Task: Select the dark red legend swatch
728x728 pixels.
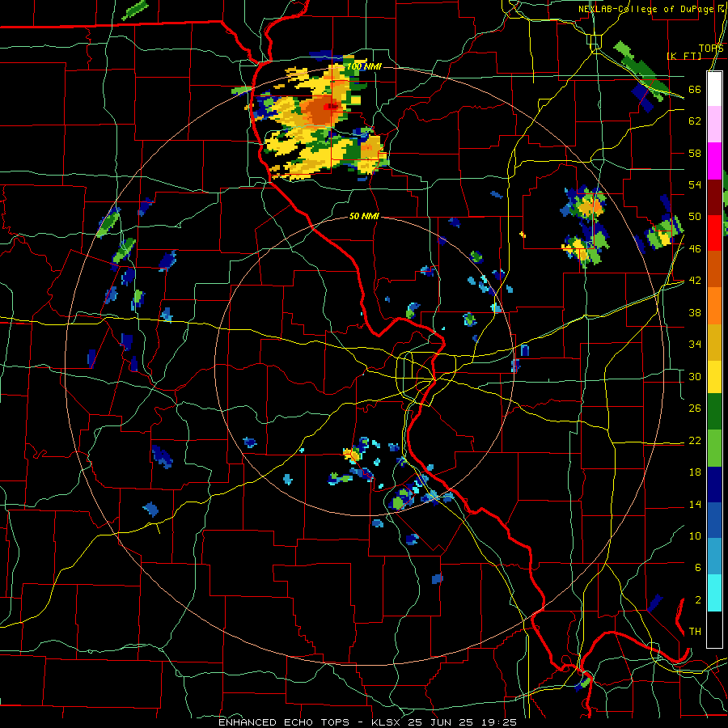Action: coord(714,197)
